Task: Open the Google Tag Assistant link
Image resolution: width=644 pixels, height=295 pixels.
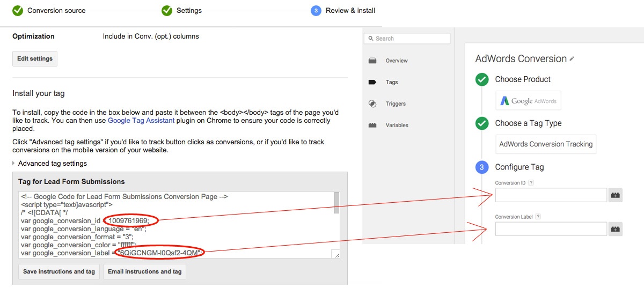Action: 141,121
